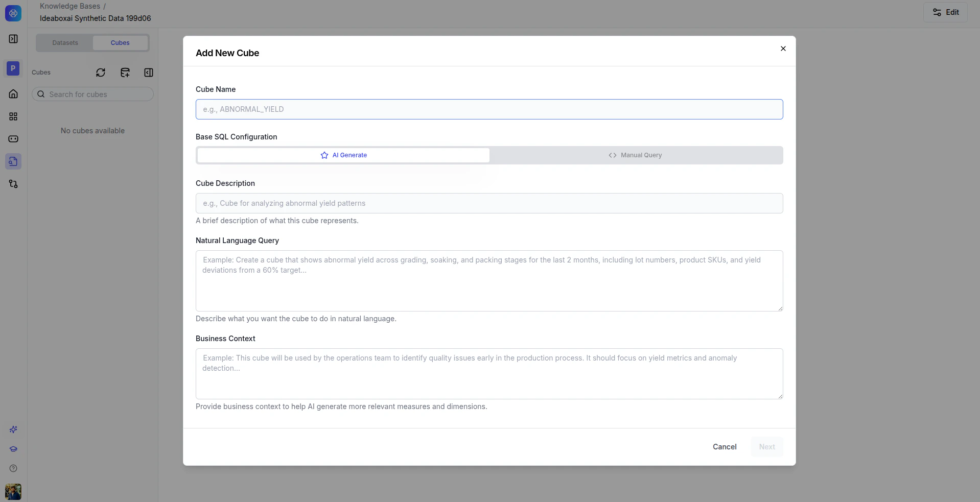Toggle the sidebar panel icon

(13, 39)
